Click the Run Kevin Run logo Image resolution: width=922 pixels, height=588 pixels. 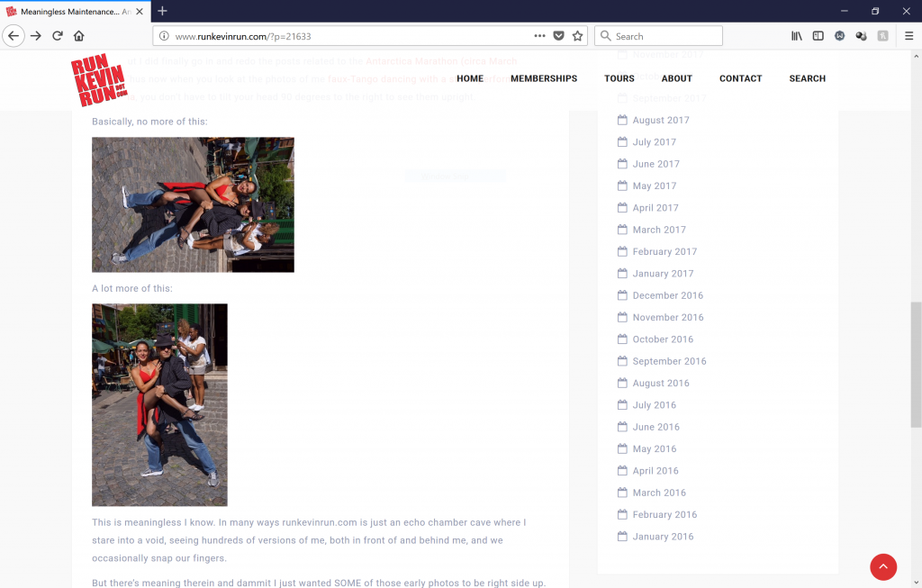tap(99, 79)
